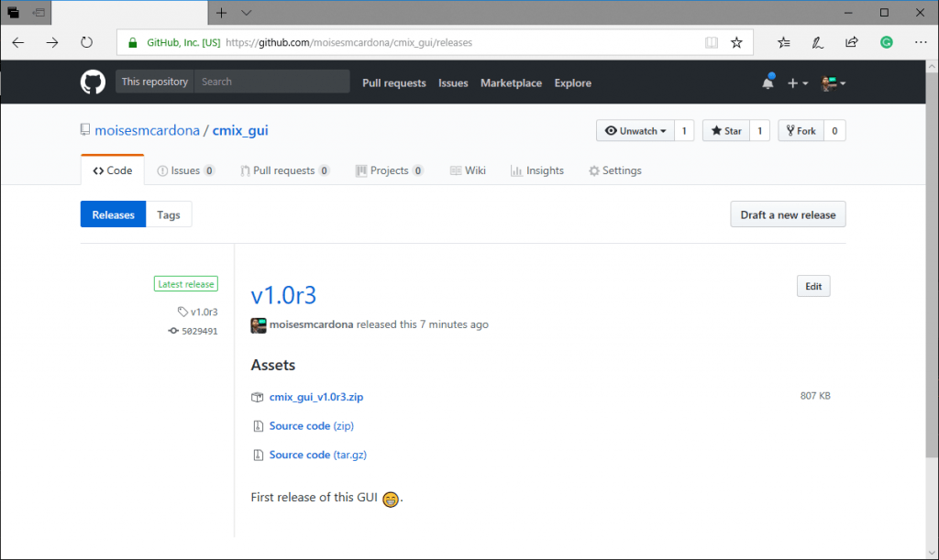The width and height of the screenshot is (939, 560).
Task: Expand the Unwatch dropdown
Action: [x=635, y=131]
